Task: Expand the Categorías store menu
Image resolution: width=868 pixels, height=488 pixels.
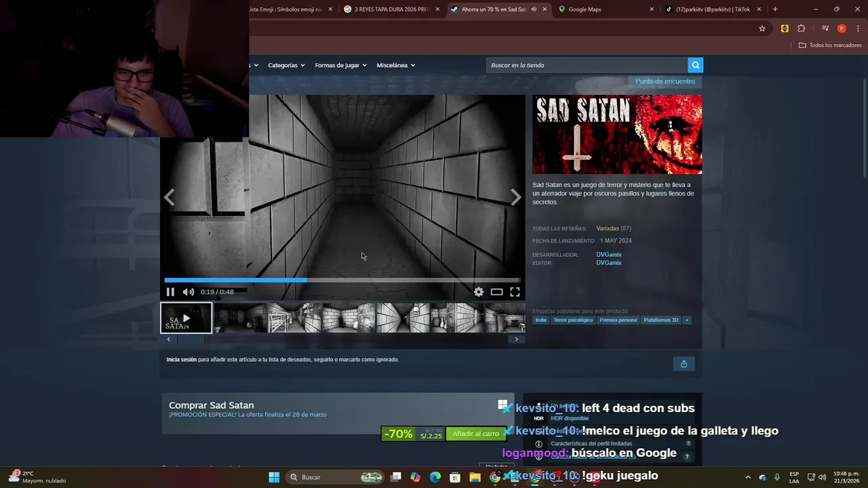Action: (x=286, y=65)
